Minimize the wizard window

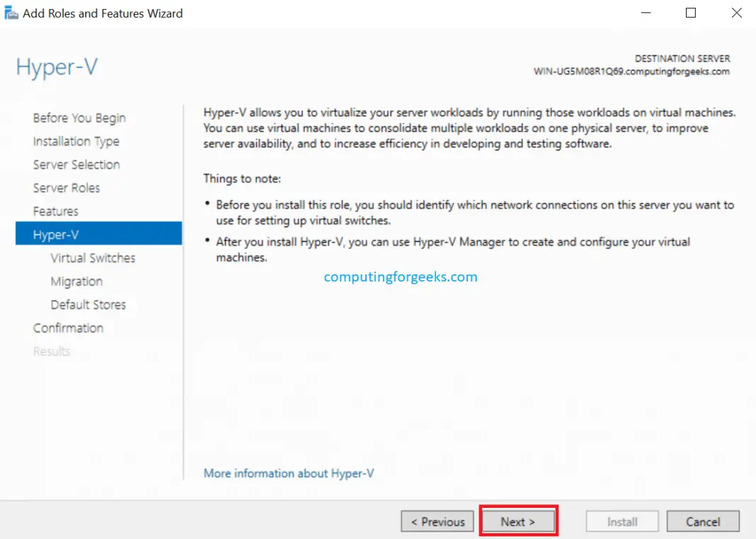pos(646,12)
